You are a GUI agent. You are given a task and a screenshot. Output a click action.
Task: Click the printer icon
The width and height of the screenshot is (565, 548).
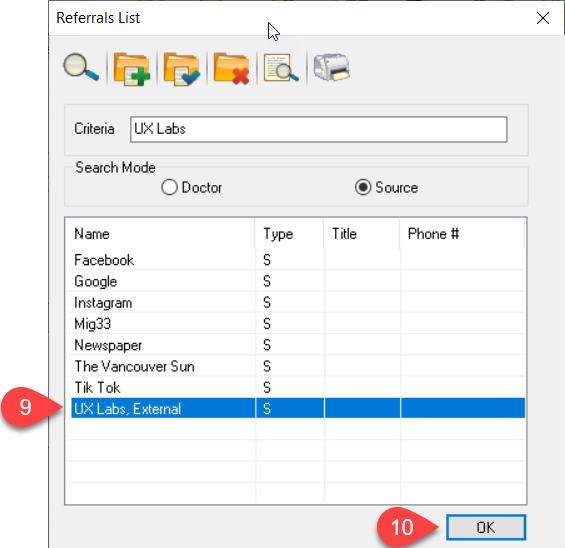332,67
